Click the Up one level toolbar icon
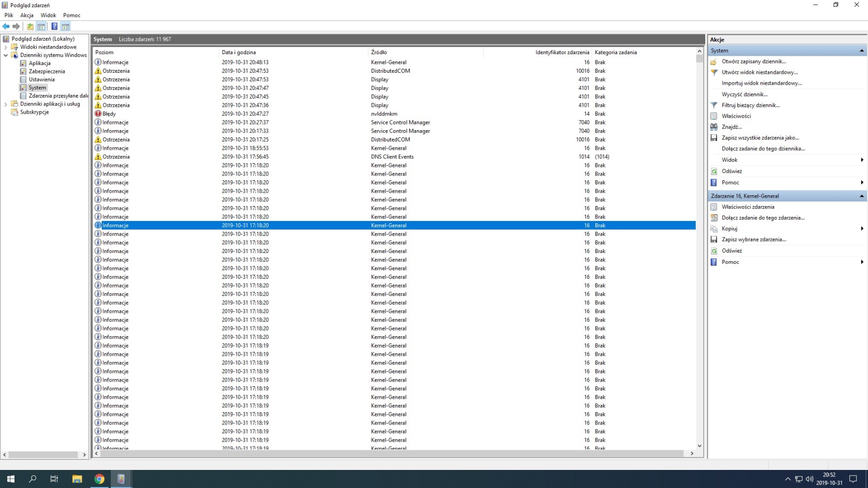The image size is (868, 488). click(30, 26)
